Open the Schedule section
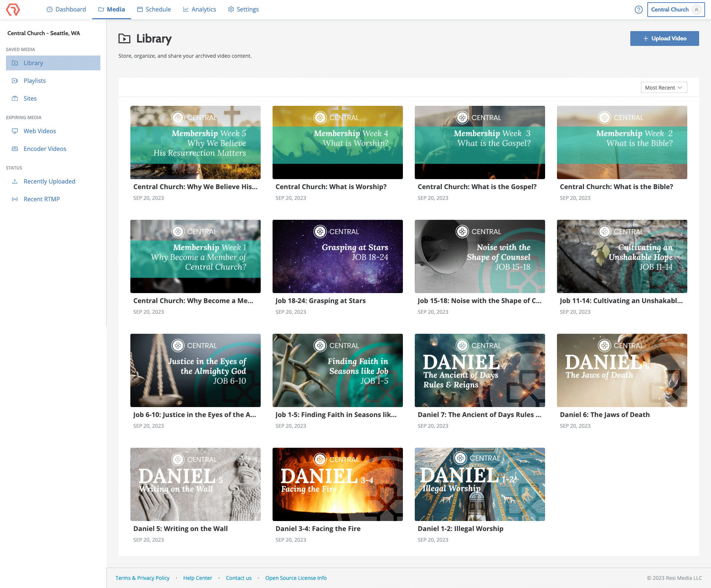 click(154, 9)
